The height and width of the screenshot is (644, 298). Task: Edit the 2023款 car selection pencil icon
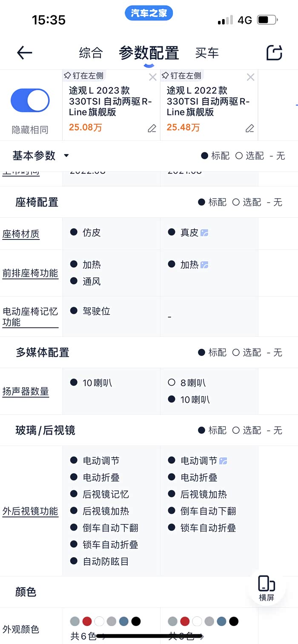point(152,128)
